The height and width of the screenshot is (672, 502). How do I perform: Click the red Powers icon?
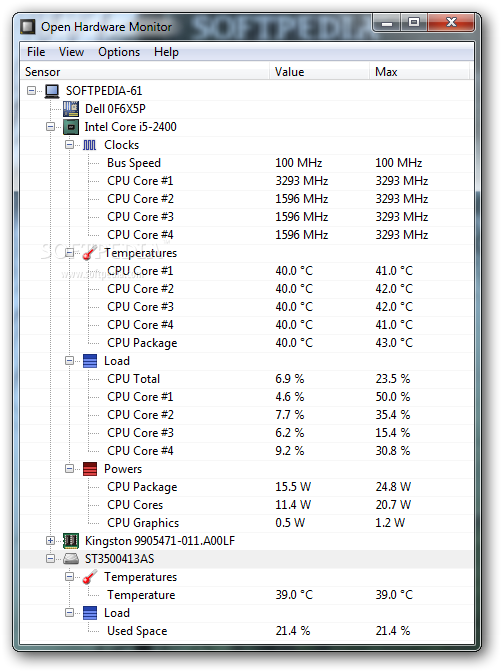[90, 469]
